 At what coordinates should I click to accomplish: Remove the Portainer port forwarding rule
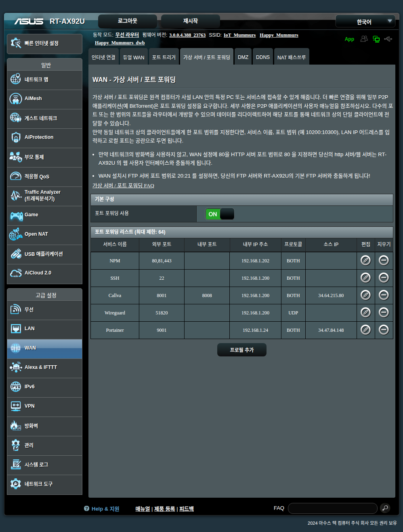click(384, 330)
